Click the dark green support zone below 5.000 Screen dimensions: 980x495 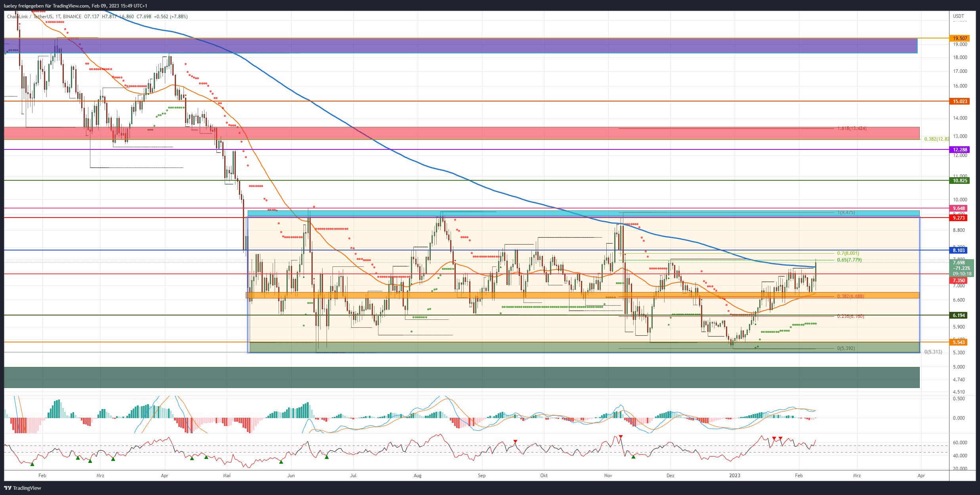[462, 377]
